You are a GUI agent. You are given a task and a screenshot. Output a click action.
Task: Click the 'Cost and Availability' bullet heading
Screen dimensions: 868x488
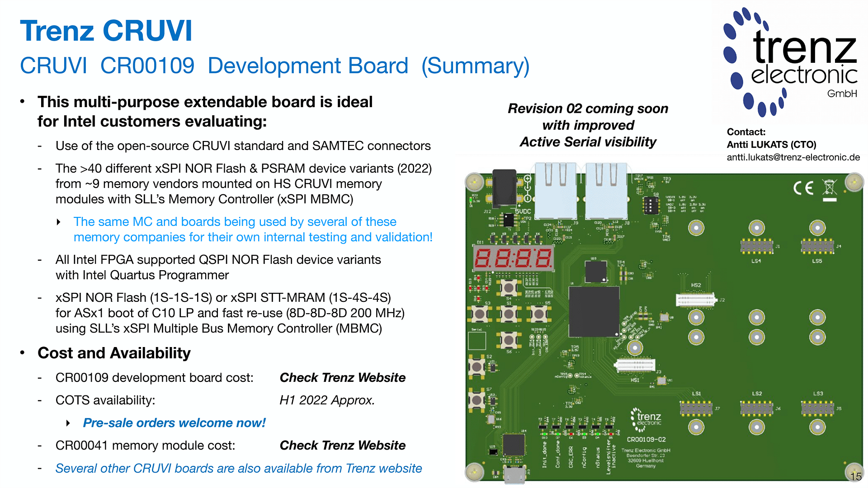click(114, 353)
